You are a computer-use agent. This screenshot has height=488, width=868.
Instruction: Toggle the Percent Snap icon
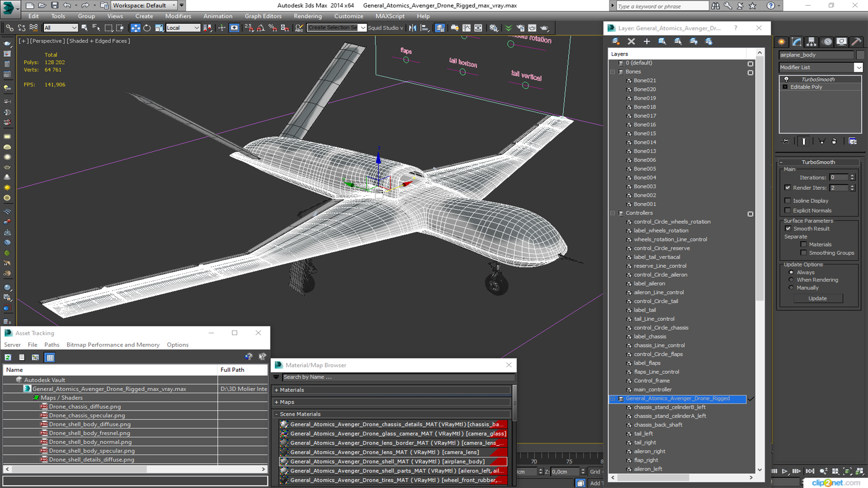[x=273, y=28]
